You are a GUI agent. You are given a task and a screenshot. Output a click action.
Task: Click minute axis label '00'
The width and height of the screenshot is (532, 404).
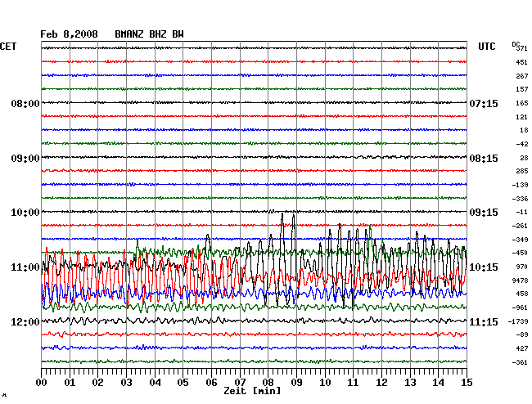coord(42,383)
